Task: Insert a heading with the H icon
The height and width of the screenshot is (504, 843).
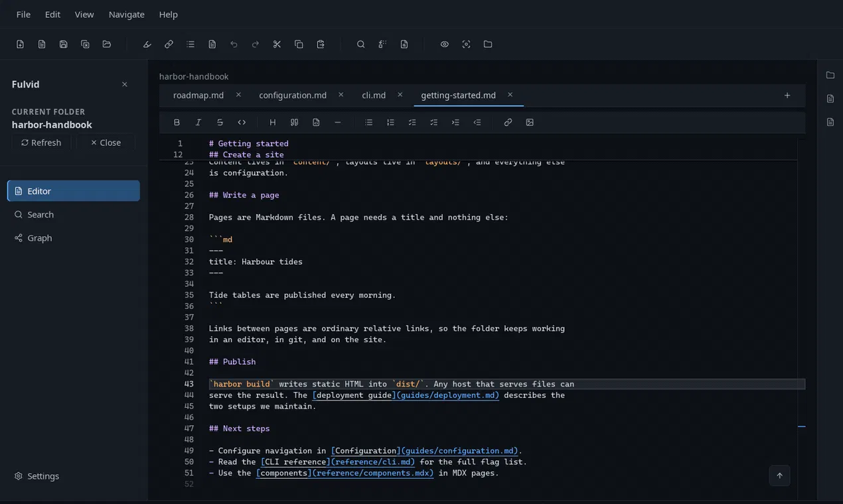Action: (x=272, y=123)
